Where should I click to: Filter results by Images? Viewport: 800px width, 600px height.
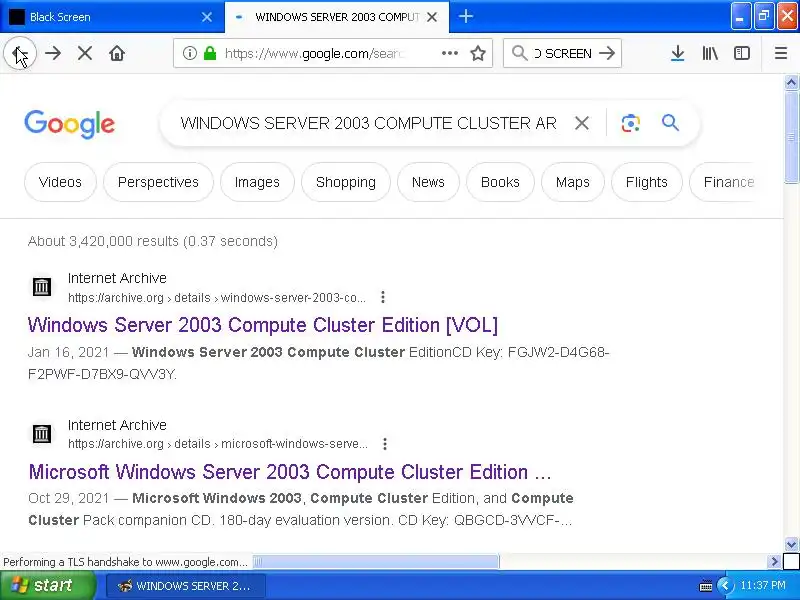tap(257, 182)
